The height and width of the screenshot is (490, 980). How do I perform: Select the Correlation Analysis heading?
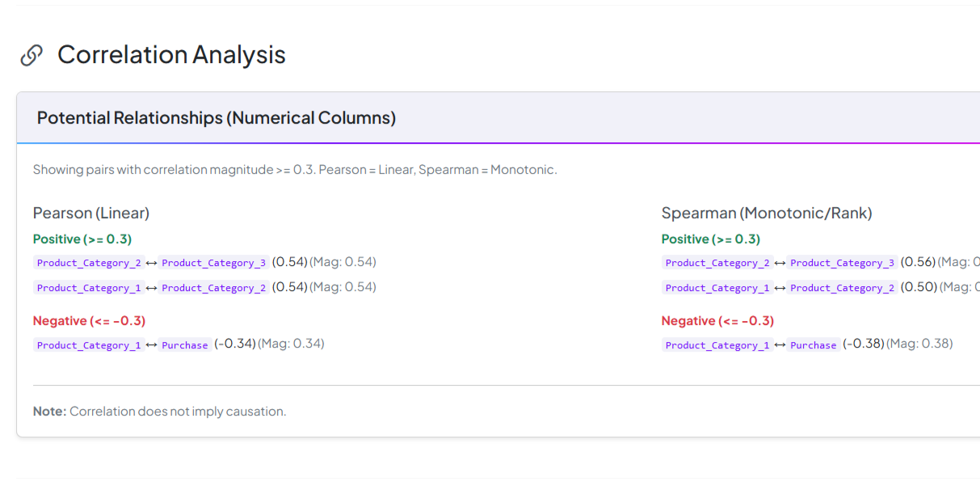171,54
